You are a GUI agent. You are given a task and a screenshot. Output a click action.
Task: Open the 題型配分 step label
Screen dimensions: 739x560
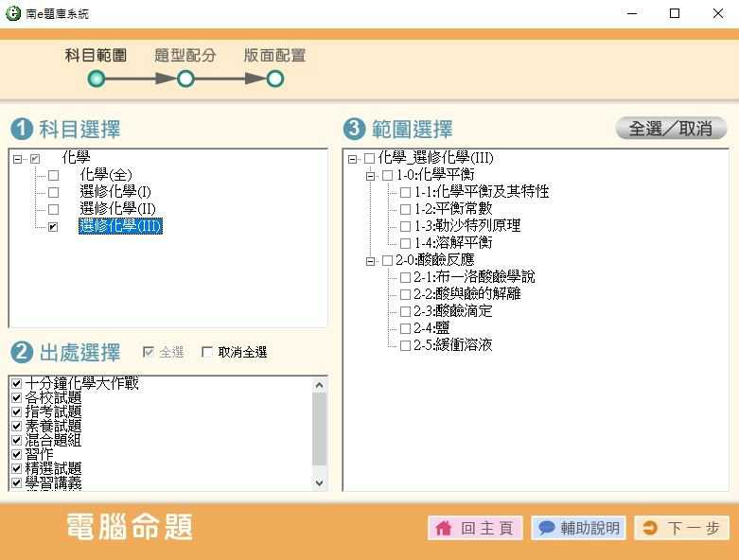tap(185, 56)
